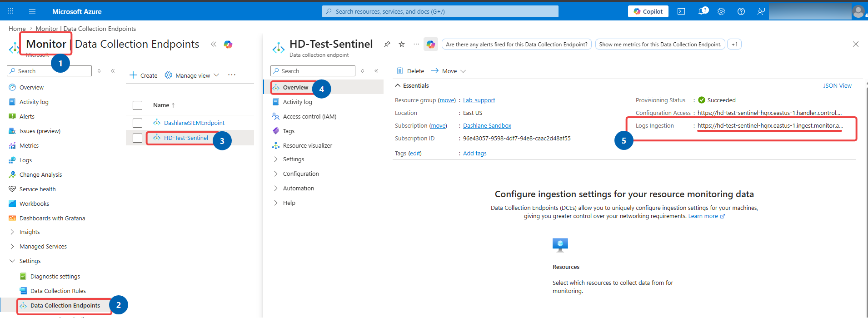Open the notifications bell
The width and height of the screenshot is (868, 318).
[x=703, y=11]
